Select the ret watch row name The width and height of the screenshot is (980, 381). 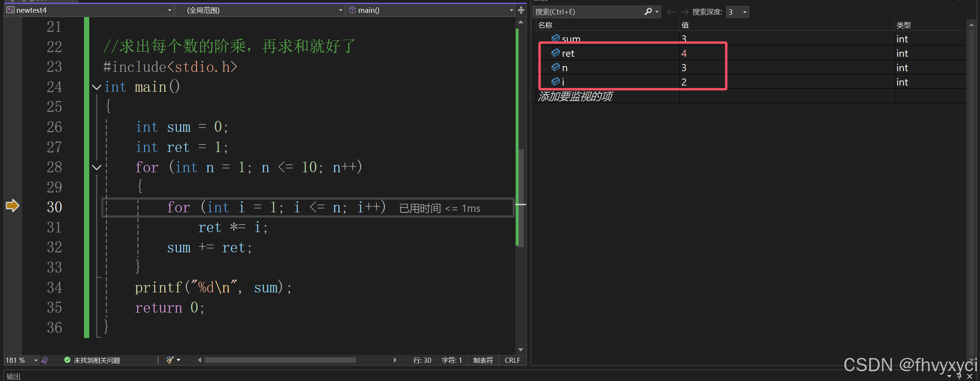pos(568,53)
